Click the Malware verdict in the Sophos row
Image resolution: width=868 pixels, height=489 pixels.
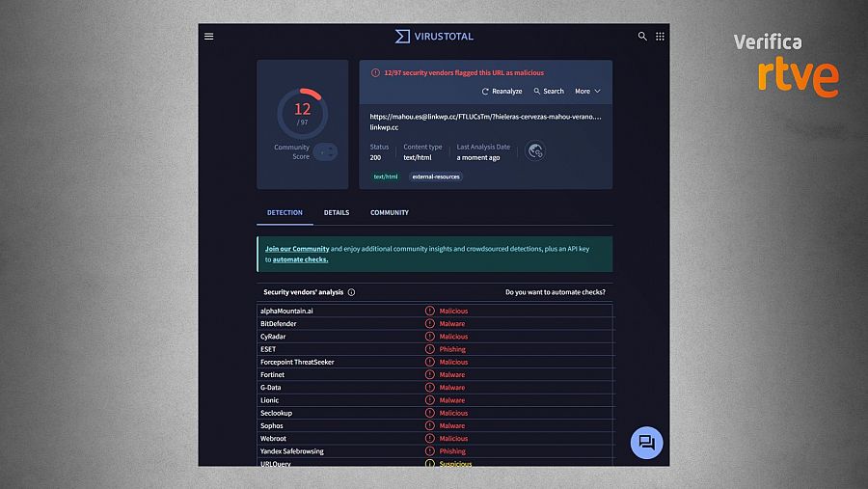451,426
